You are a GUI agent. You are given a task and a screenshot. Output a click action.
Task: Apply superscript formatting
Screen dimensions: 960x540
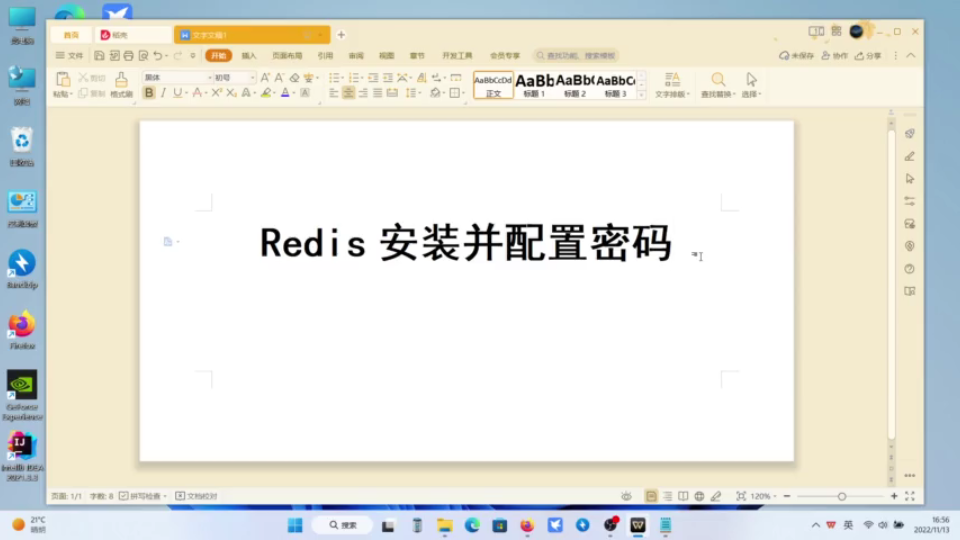click(217, 93)
